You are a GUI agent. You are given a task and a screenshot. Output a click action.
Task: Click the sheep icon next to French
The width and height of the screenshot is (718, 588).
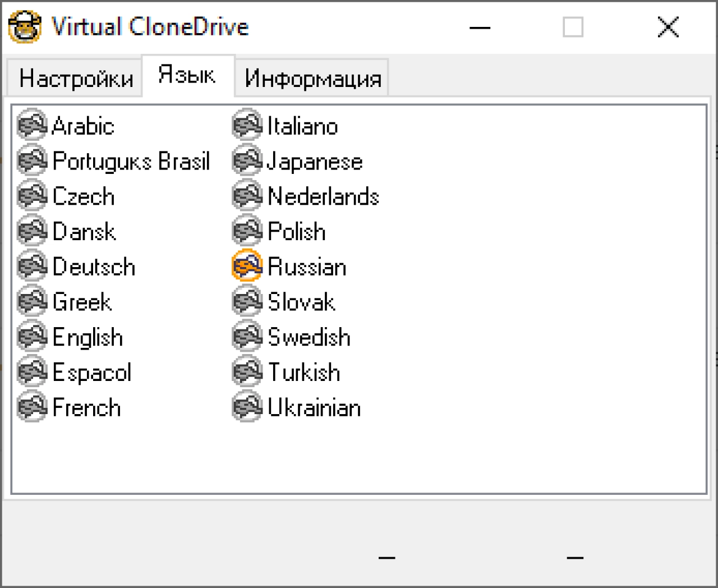tap(32, 407)
